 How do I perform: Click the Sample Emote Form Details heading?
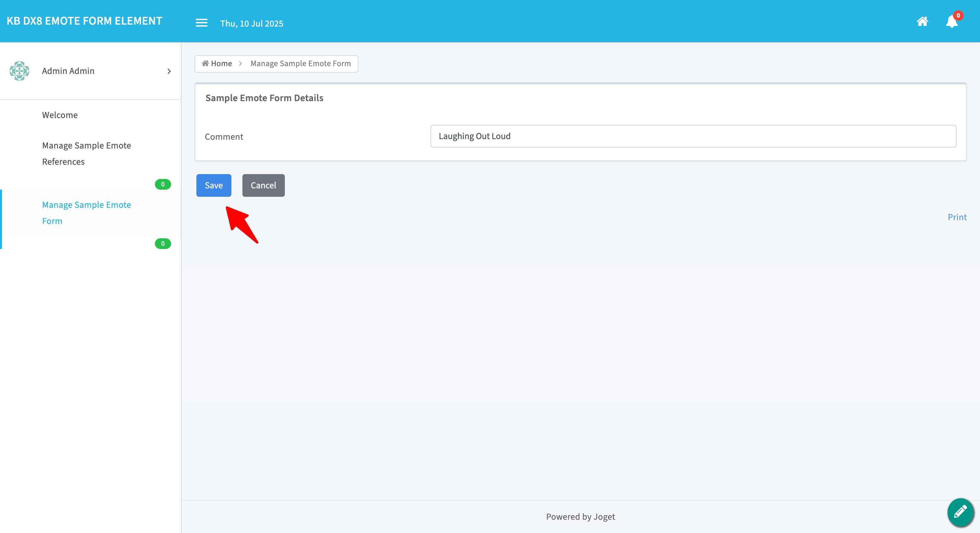[x=264, y=98]
